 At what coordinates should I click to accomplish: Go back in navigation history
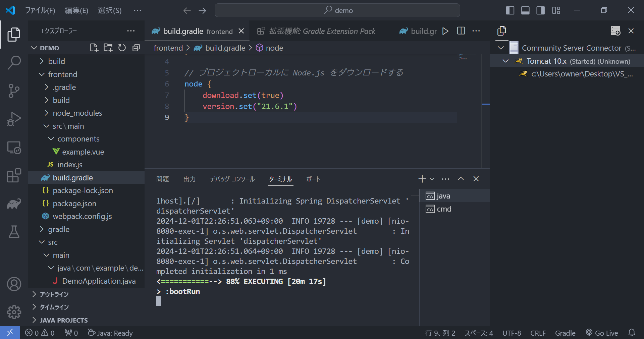[x=187, y=11]
